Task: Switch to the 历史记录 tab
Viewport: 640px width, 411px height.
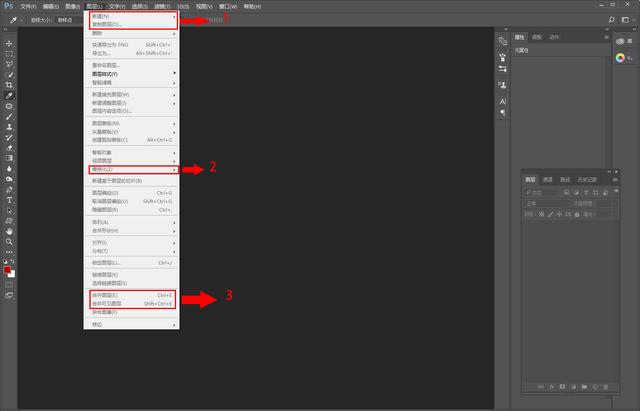Action: (587, 180)
